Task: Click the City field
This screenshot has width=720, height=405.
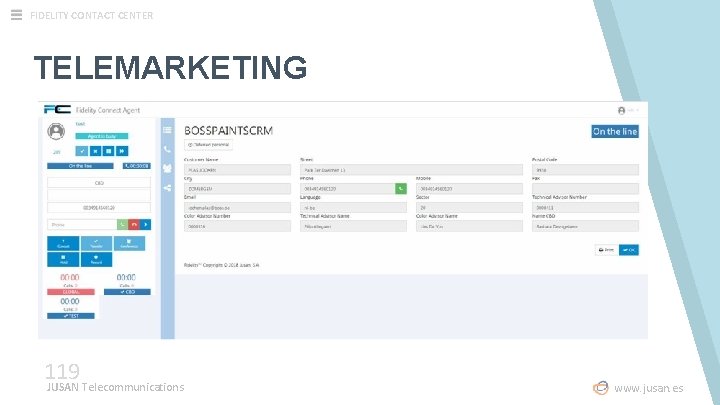Action: 237,189
